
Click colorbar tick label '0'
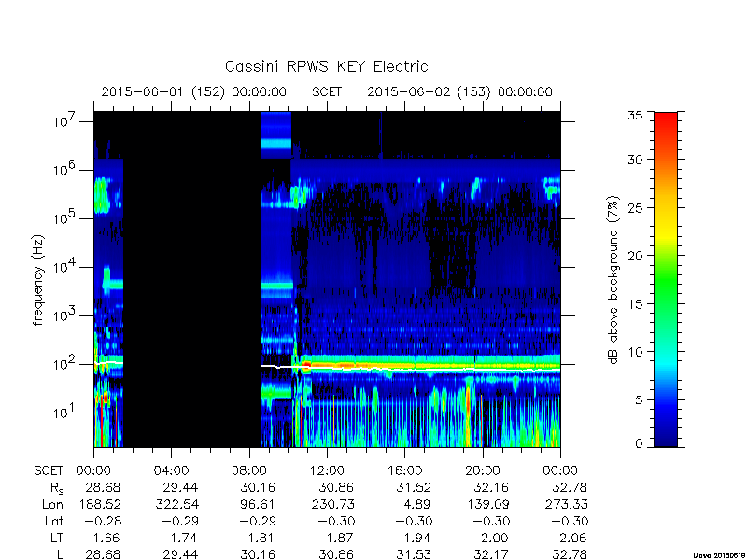(x=639, y=443)
